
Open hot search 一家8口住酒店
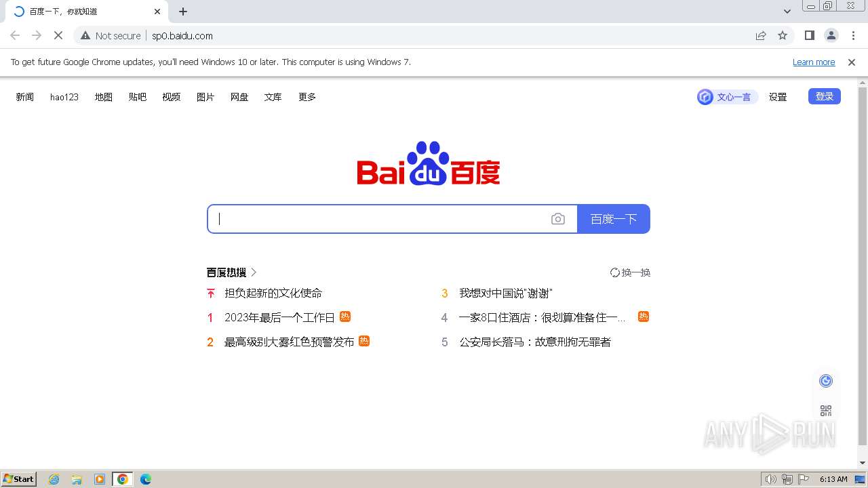click(x=542, y=317)
